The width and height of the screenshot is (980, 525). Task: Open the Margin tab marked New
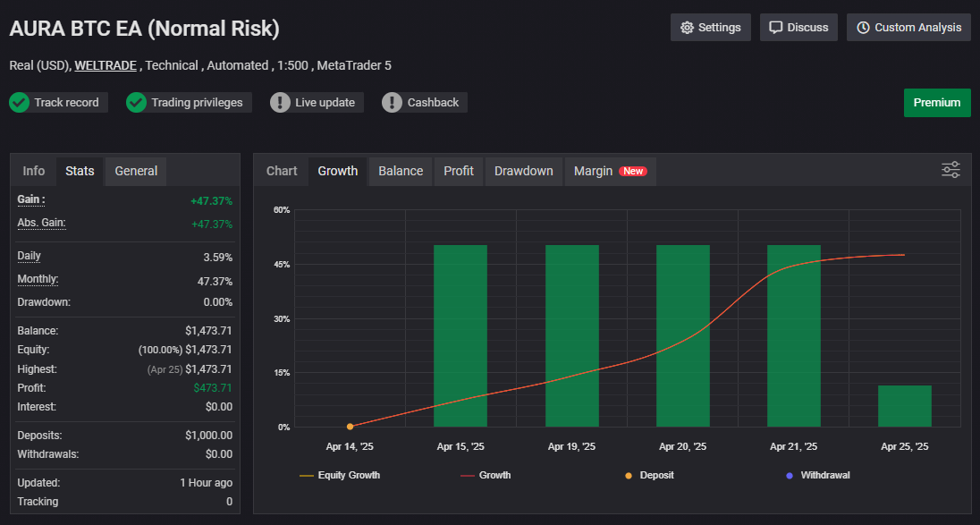(609, 171)
